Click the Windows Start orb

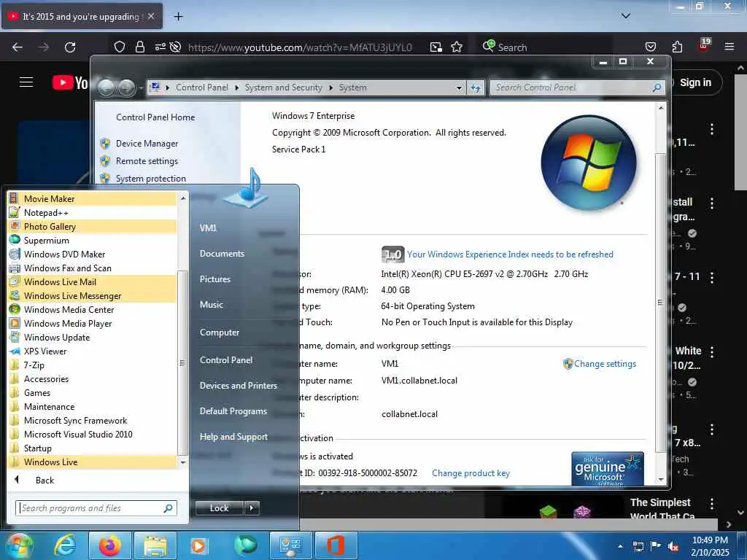(x=19, y=545)
